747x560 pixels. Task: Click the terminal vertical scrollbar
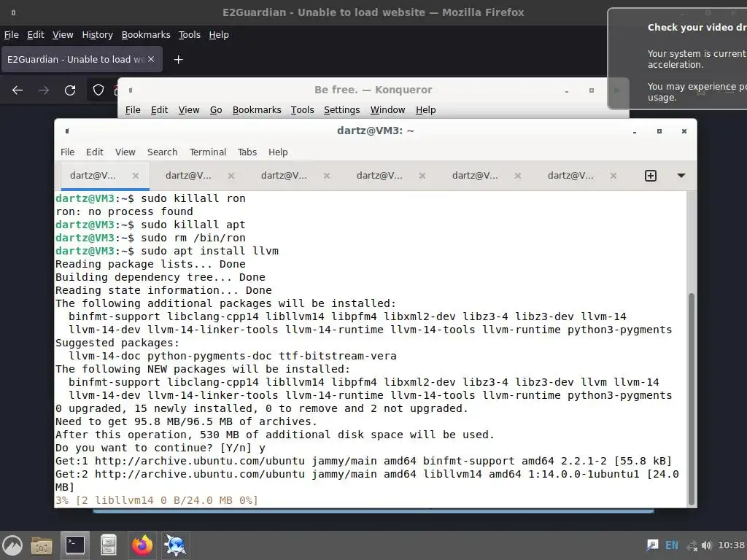[692, 399]
